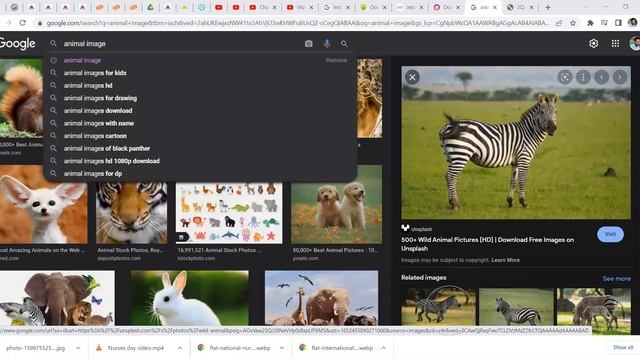Open second related zebra image
This screenshot has height=360, width=640.
click(x=516, y=307)
